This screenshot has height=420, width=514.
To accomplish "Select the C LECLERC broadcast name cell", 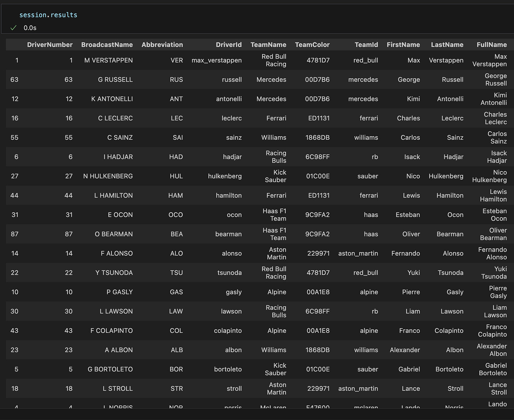I will (x=115, y=118).
